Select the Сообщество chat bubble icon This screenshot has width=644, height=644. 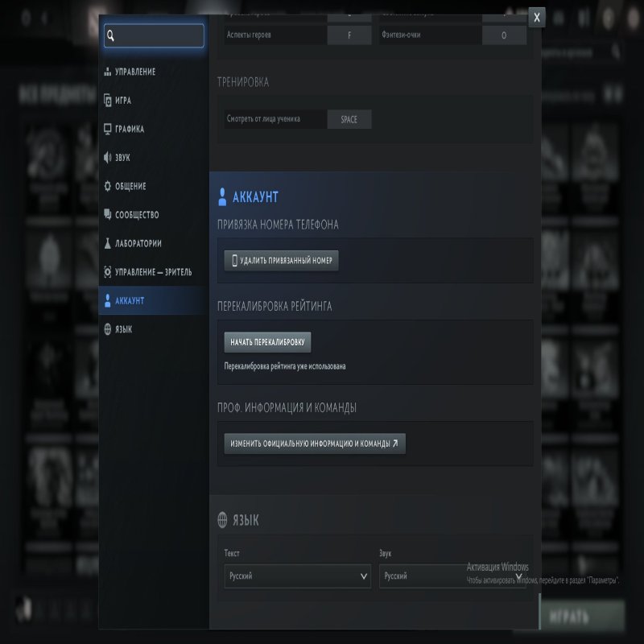click(107, 215)
